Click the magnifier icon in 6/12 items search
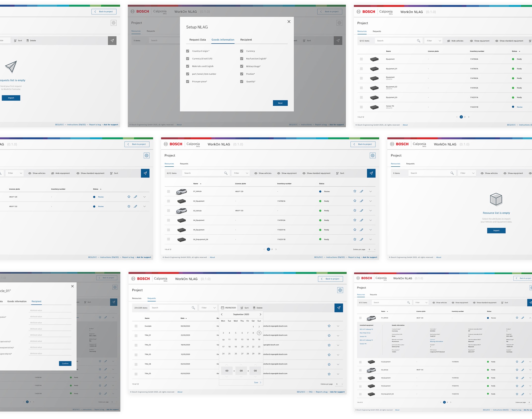Viewport: 532px width, 419px height. coord(226,173)
